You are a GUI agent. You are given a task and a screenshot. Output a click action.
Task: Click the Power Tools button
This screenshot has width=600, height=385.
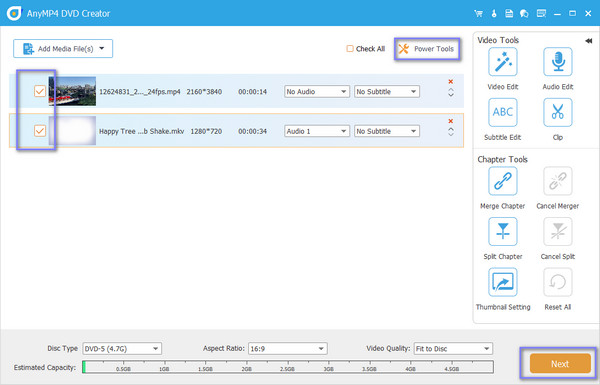click(x=427, y=49)
